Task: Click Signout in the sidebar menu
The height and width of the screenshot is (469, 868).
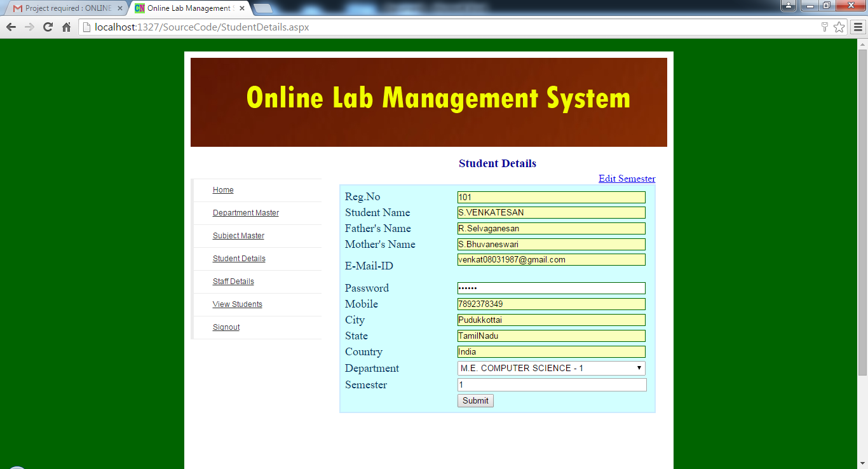Action: 226,327
